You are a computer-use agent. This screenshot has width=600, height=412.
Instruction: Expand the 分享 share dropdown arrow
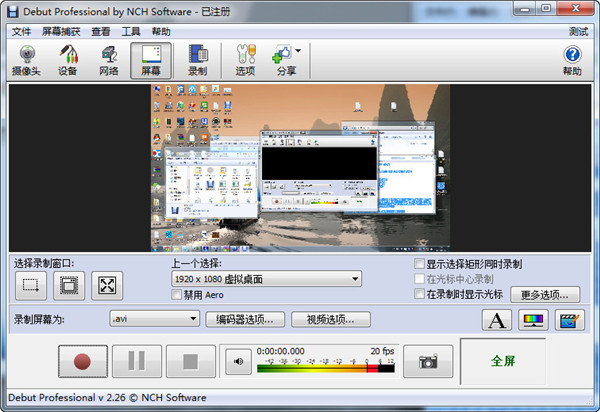[298, 50]
